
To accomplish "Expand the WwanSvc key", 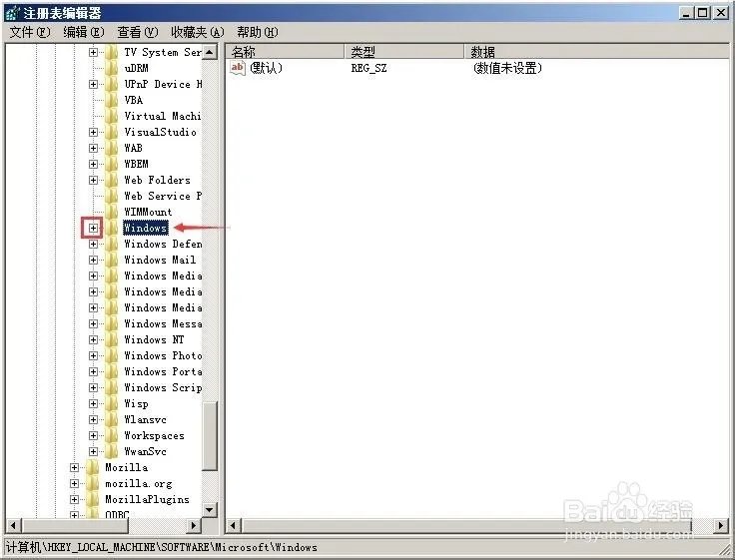I will coord(93,451).
